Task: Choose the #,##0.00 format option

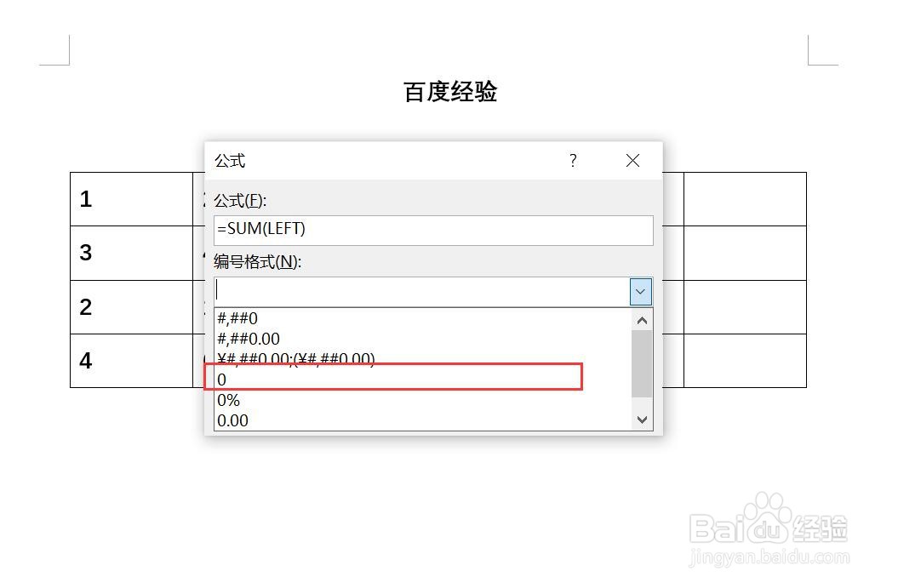Action: coord(249,339)
